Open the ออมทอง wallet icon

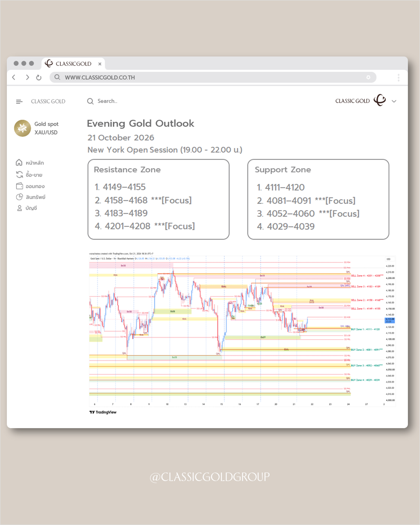click(19, 186)
